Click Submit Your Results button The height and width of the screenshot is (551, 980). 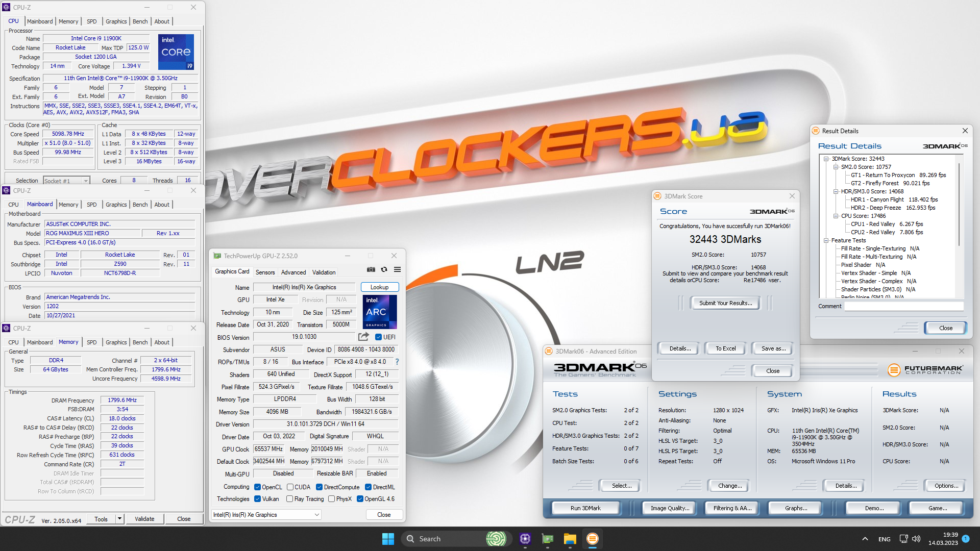725,303
